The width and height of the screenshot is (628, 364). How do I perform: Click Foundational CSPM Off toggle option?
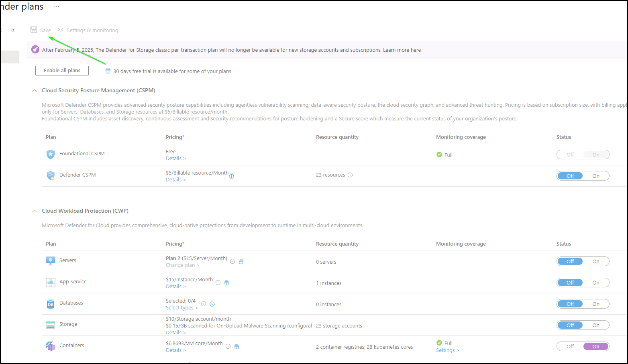[570, 155]
